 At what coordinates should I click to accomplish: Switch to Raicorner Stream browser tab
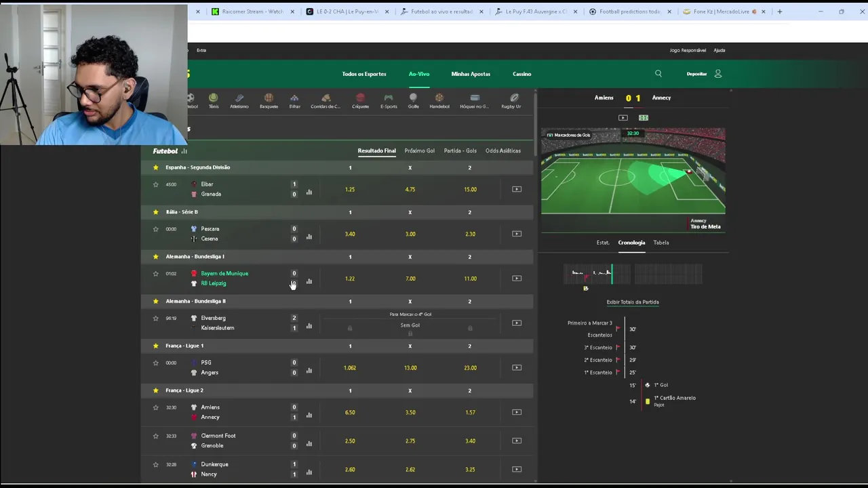tap(254, 12)
